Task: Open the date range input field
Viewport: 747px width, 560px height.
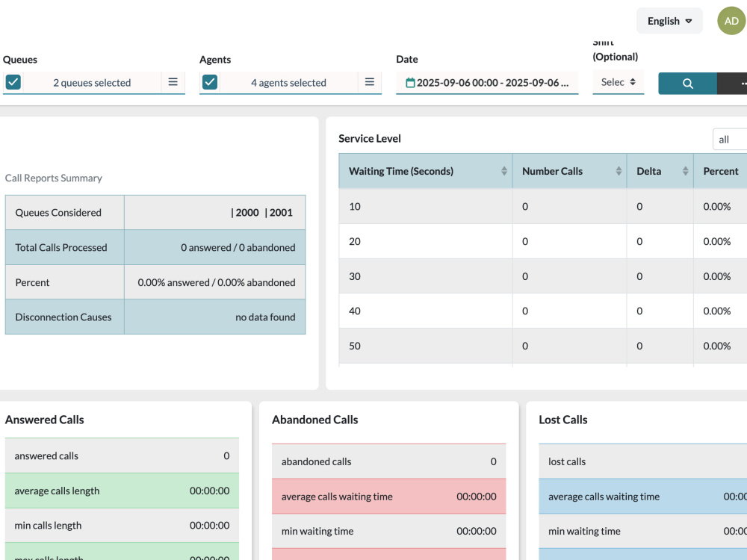Action: pos(487,83)
